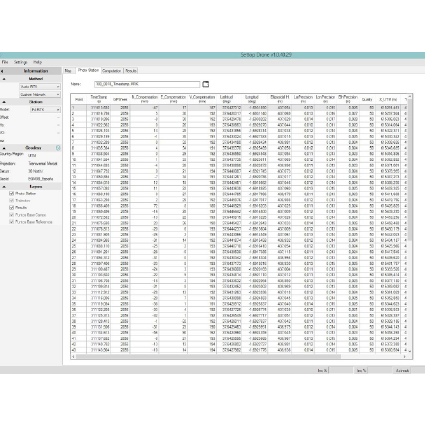Viewport: 425px width, 425px height.
Task: Click the Point column header
Action: coord(79,99)
